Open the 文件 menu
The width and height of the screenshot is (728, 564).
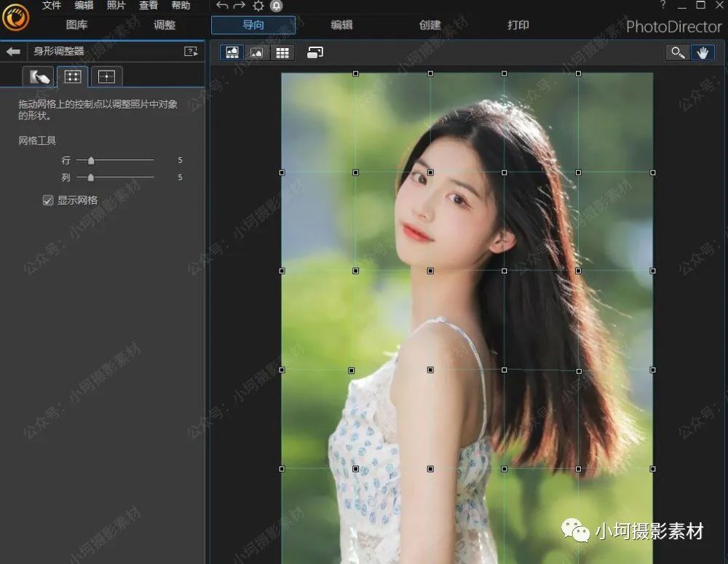pos(51,6)
